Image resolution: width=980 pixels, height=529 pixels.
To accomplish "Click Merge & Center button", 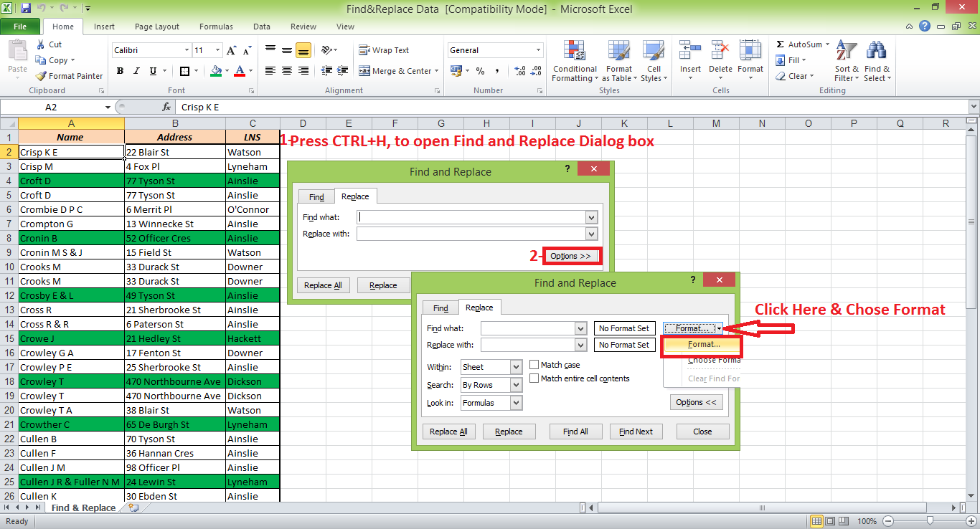I will (x=395, y=71).
